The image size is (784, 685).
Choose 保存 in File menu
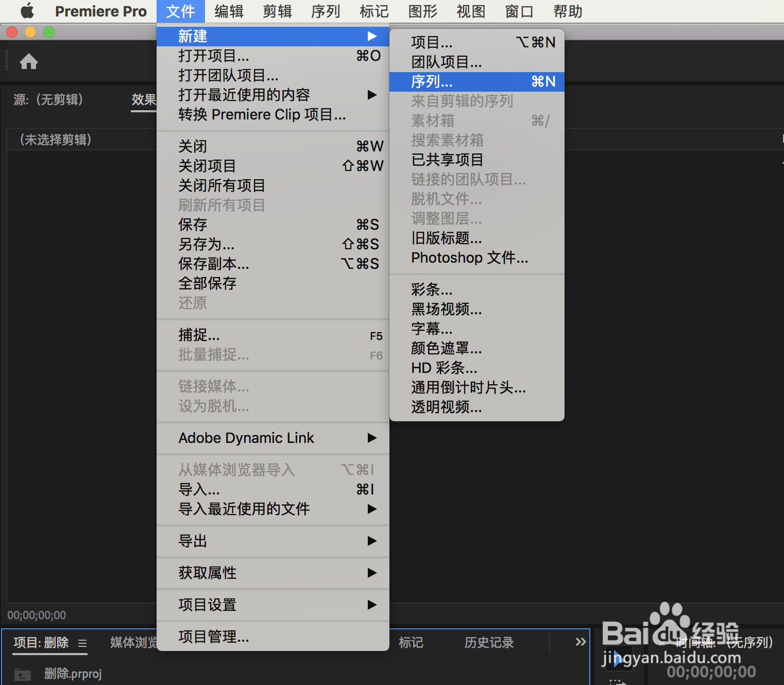pyautogui.click(x=273, y=225)
